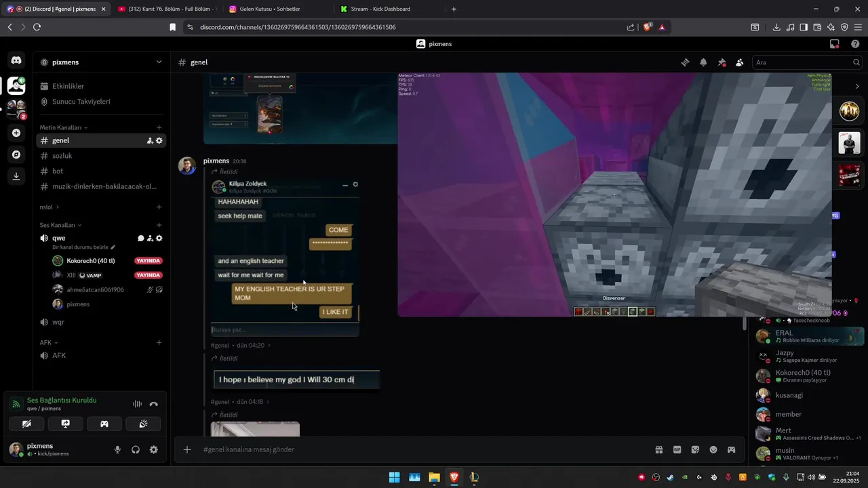
Task: Expand the pixmens server dropdown menu
Action: (x=159, y=62)
